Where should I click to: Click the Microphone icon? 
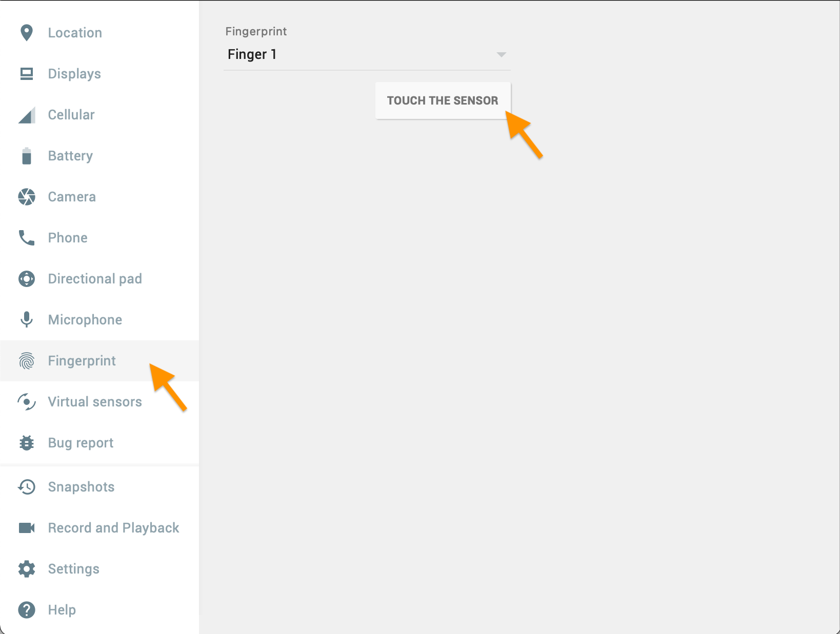click(x=27, y=320)
